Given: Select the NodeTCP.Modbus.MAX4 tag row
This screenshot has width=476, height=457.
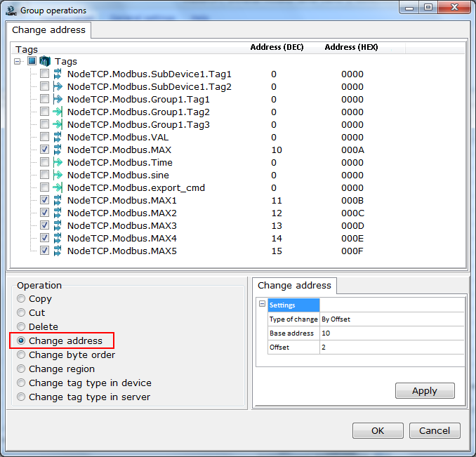Looking at the screenshot, I should click(x=121, y=238).
